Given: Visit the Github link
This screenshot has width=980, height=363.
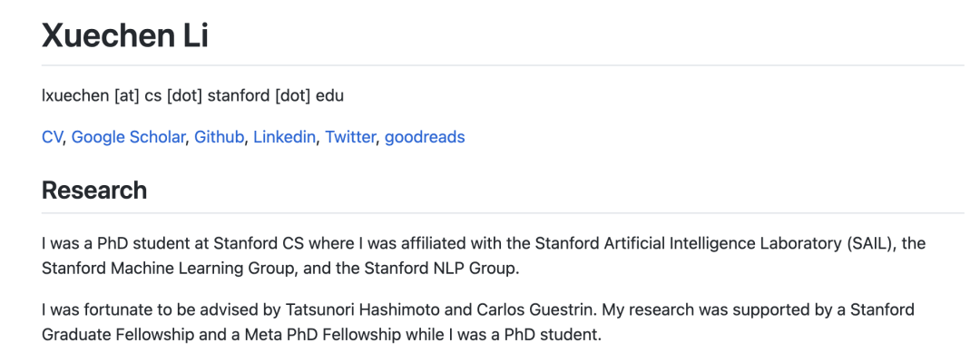Looking at the screenshot, I should point(220,137).
